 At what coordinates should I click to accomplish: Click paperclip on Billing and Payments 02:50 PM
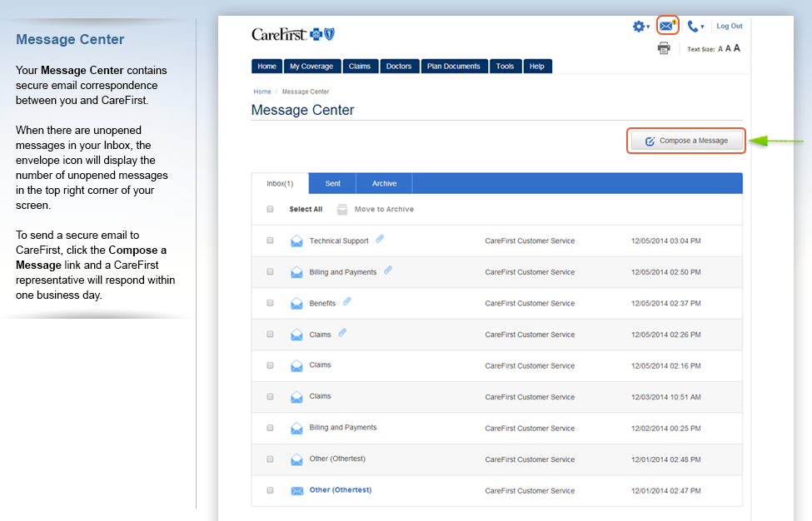click(x=388, y=270)
